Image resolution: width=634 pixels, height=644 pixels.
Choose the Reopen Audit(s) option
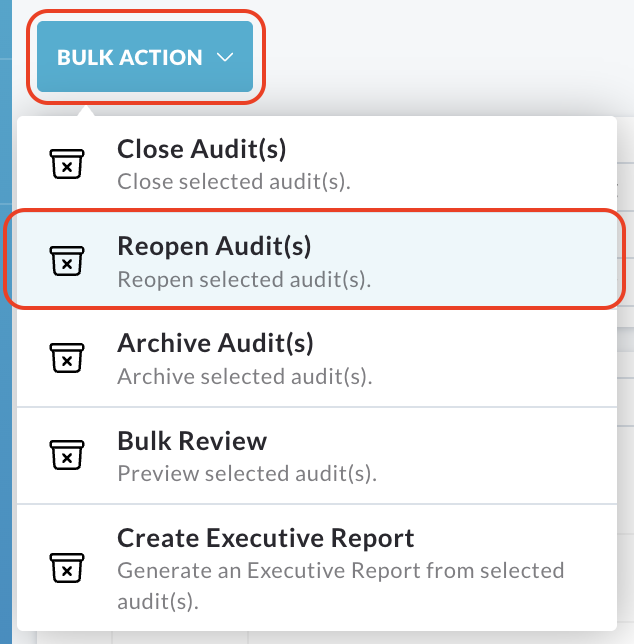[x=317, y=260]
